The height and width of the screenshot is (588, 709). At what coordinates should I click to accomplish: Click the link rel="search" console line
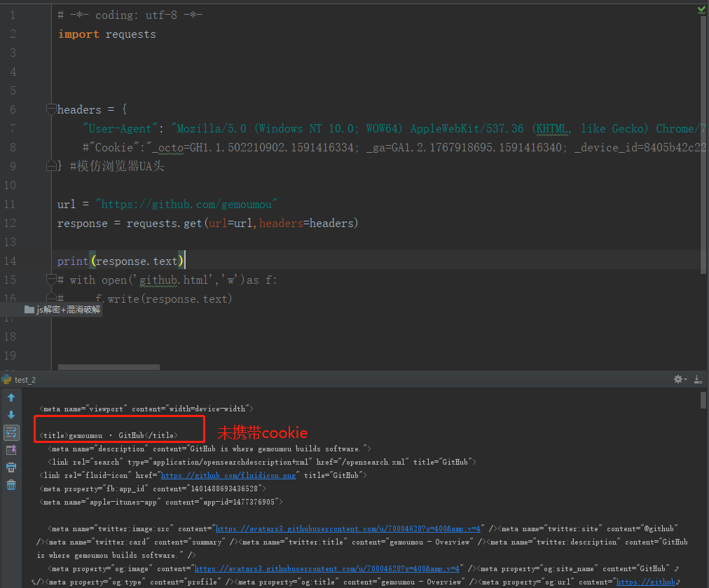262,462
